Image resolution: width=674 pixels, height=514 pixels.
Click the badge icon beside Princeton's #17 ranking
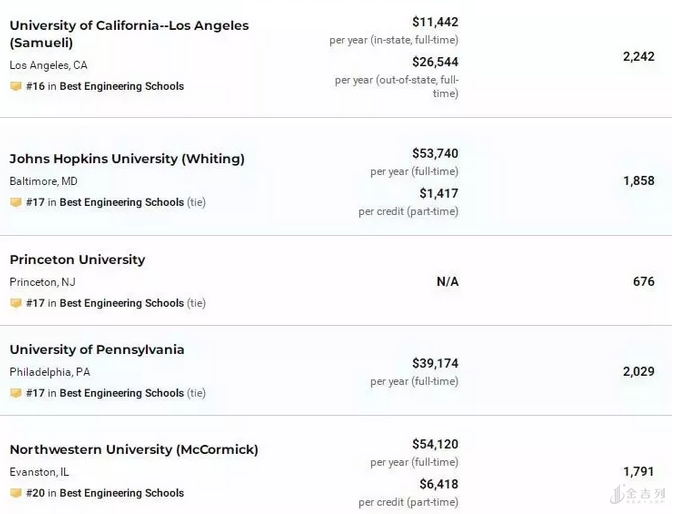16,304
